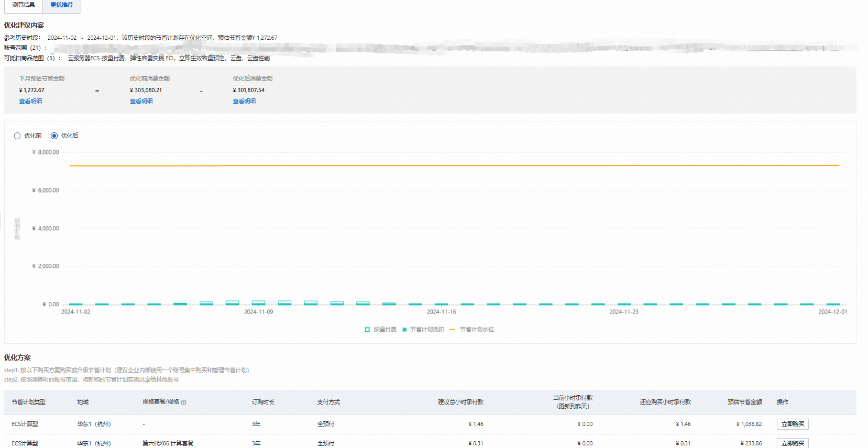Image resolution: width=868 pixels, height=448 pixels.
Task: Click the 优化建议内容 heading
Action: pyautogui.click(x=24, y=25)
